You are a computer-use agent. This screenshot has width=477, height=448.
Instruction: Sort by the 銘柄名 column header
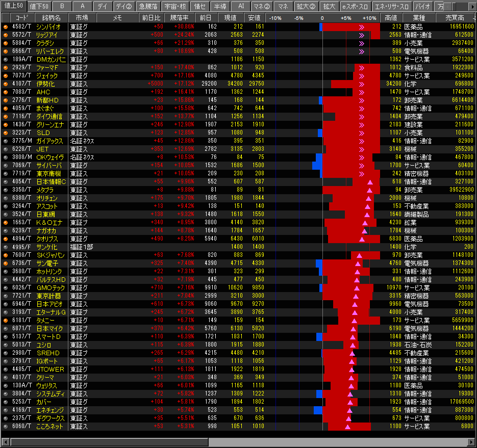pyautogui.click(x=51, y=18)
